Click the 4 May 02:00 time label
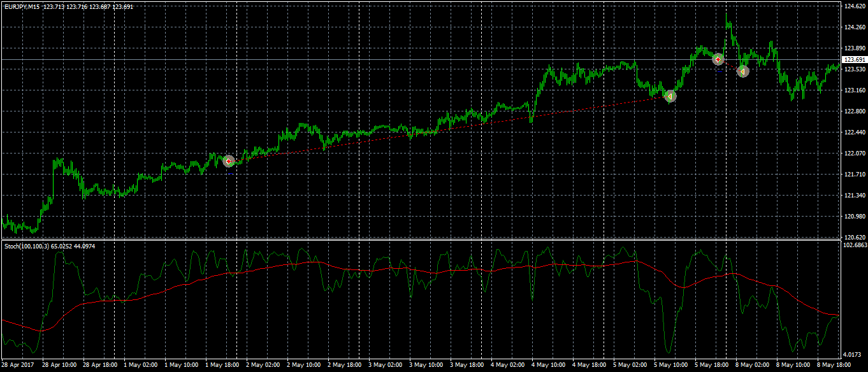 [508, 366]
